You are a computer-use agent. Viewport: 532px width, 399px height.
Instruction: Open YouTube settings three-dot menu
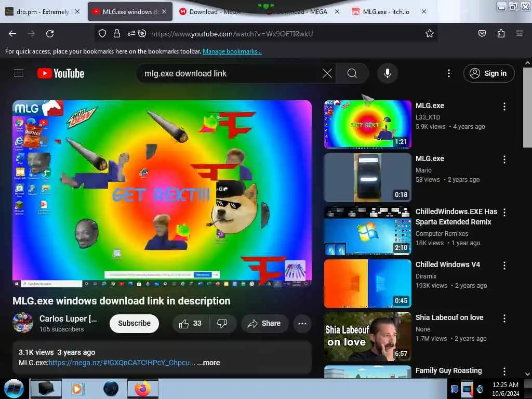pos(448,73)
